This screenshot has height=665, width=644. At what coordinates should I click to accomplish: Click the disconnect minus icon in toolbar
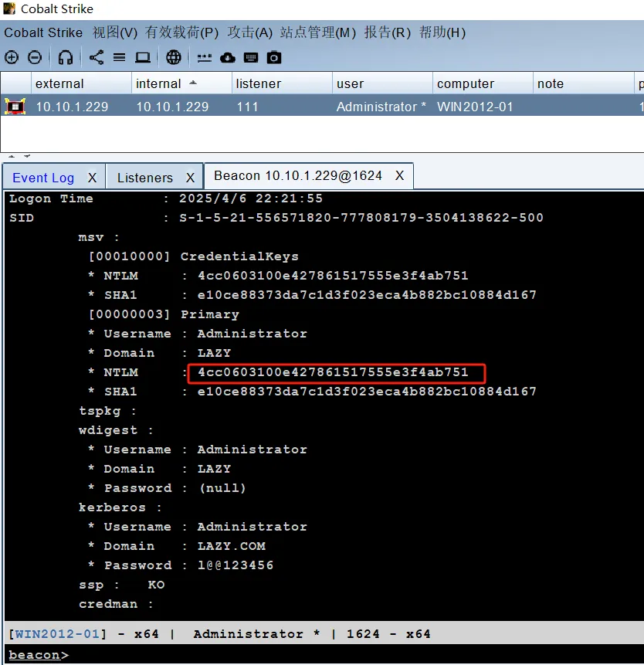pos(35,57)
